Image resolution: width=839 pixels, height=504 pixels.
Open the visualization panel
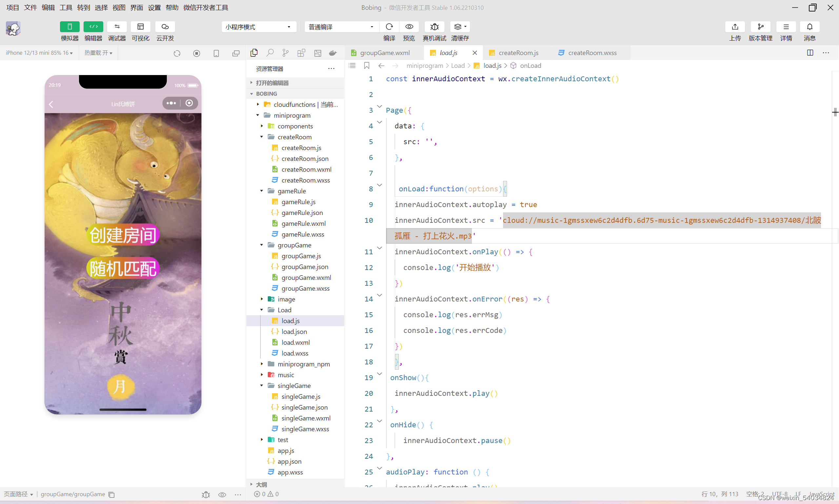141,27
